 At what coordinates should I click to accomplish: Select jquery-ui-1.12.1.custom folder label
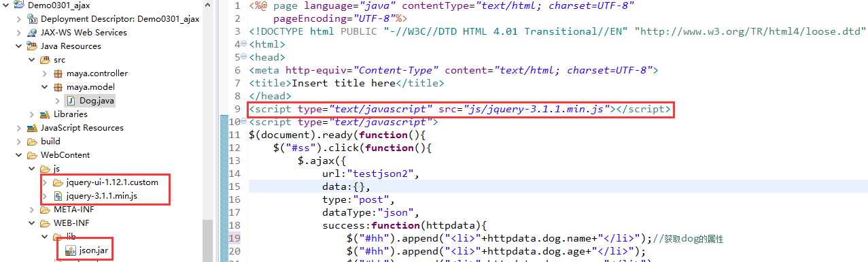(x=112, y=182)
